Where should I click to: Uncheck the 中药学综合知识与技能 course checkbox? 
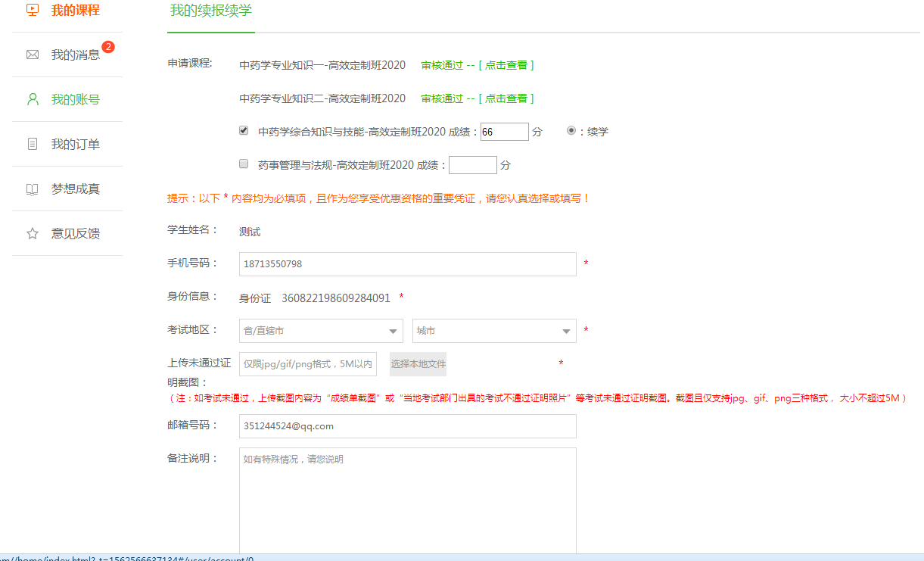coord(244,130)
